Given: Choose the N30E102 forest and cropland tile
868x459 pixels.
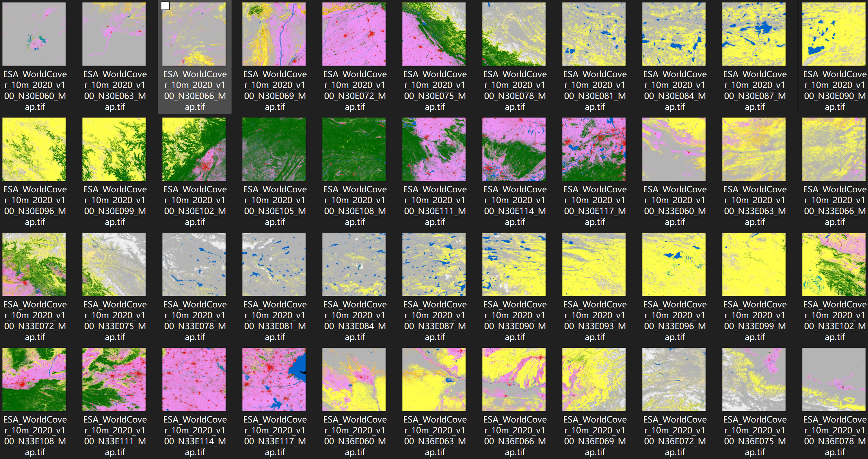Looking at the screenshot, I should coord(194,149).
